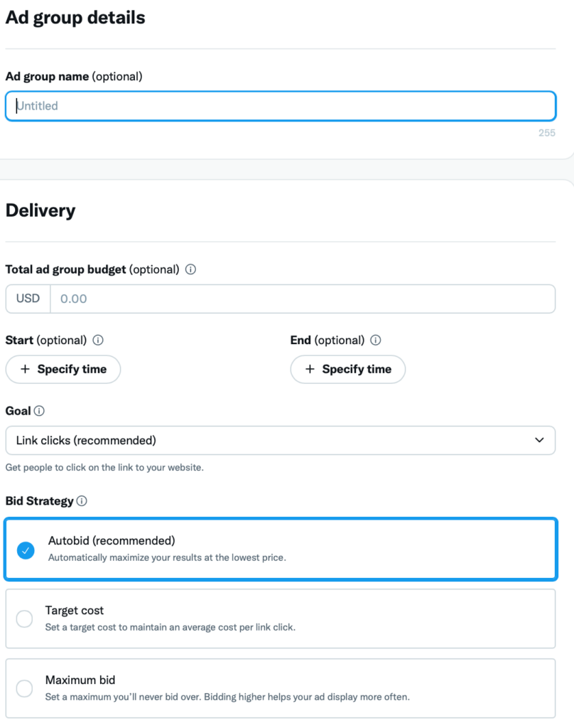Select the Maximum bid strategy card
574x728 pixels.
pyautogui.click(x=280, y=688)
